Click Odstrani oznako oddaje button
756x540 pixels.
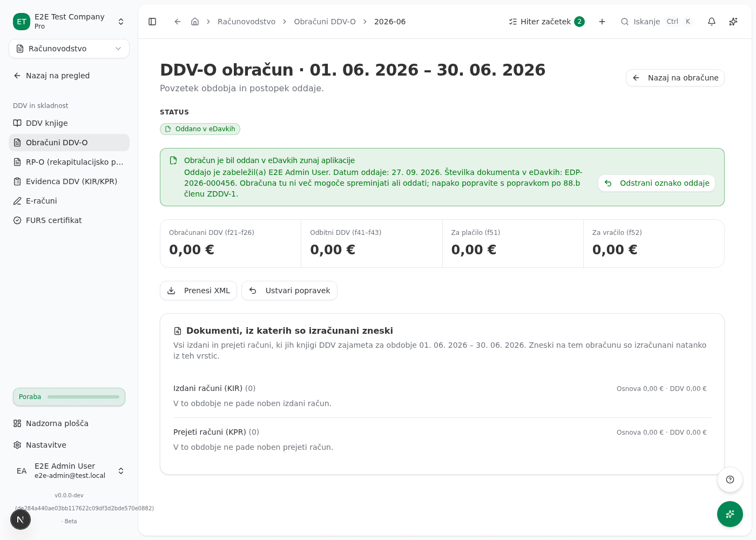[x=657, y=183]
